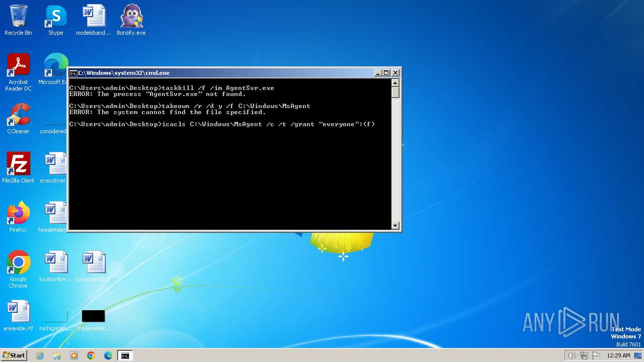The image size is (644, 362).
Task: Open the 12:29 AM taskbar clock
Action: tap(618, 355)
